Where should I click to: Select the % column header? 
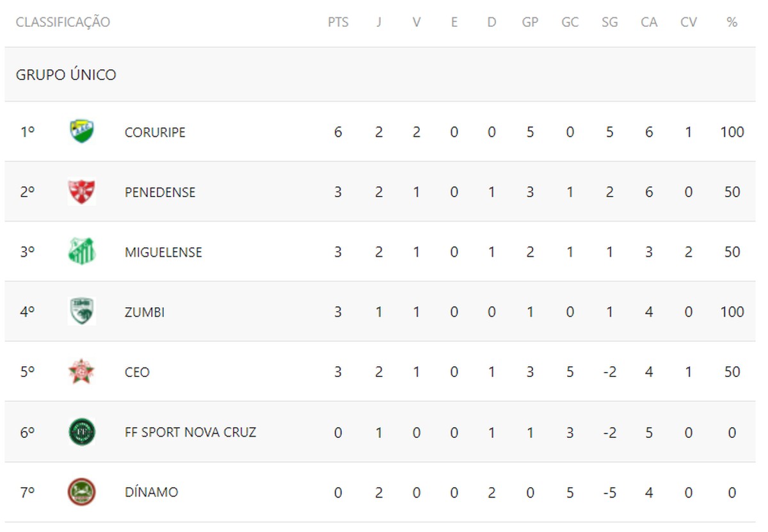pos(732,22)
